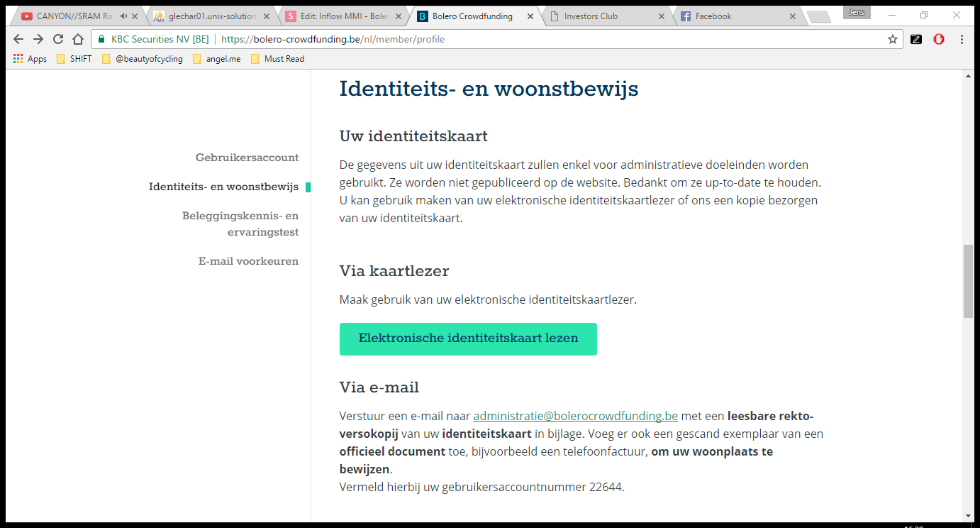Open the Apps shortcut in bookmarks bar

click(x=30, y=59)
